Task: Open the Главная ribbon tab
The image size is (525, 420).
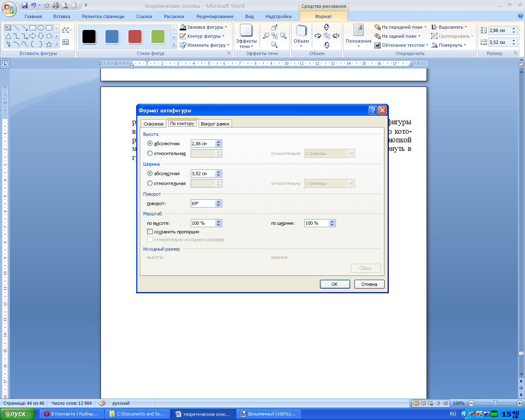Action: (33, 16)
